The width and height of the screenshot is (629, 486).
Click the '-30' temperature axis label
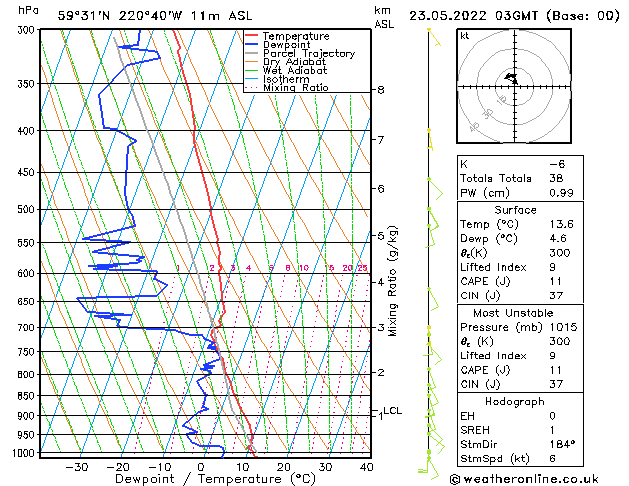(x=77, y=467)
